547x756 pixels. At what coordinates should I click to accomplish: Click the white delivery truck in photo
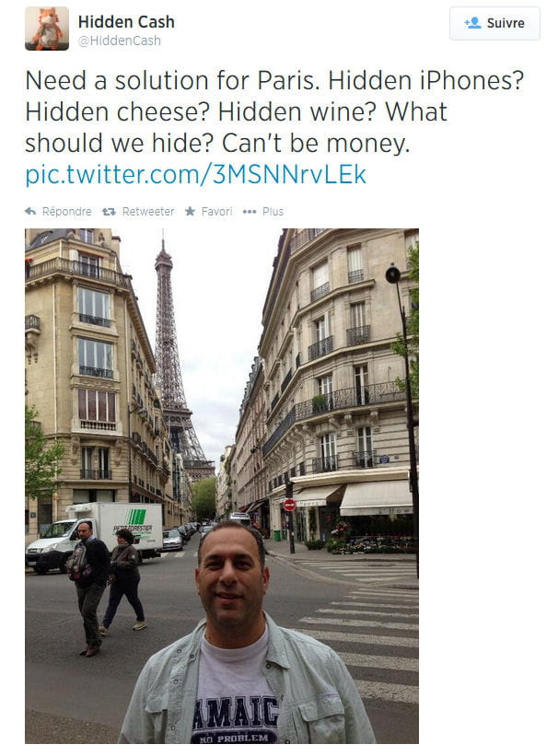click(95, 536)
